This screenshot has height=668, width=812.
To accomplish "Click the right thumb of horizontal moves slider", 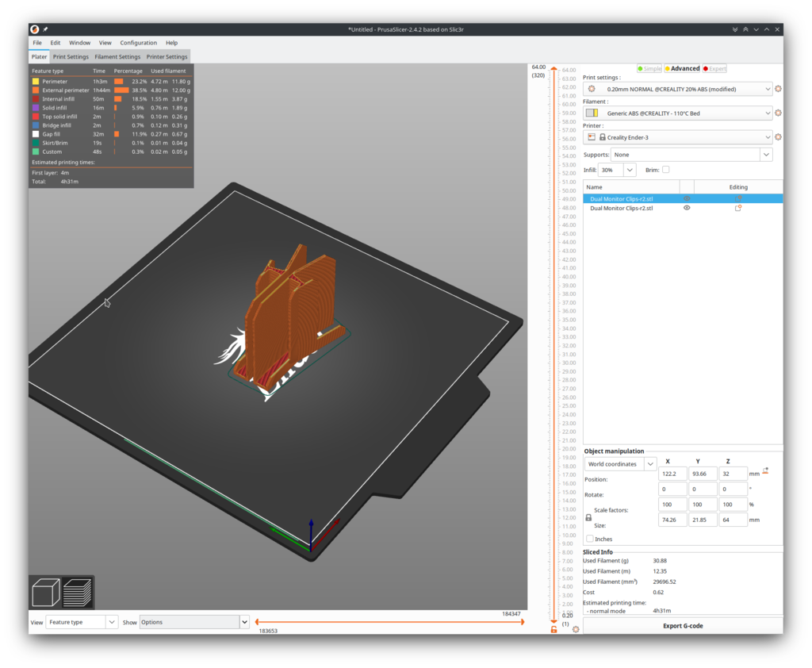I will 522,622.
